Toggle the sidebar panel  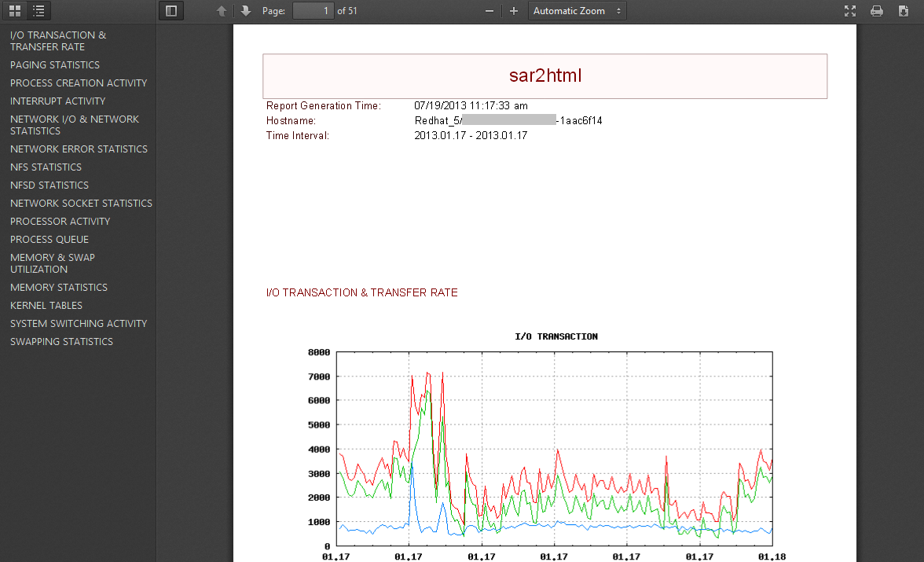pyautogui.click(x=171, y=10)
